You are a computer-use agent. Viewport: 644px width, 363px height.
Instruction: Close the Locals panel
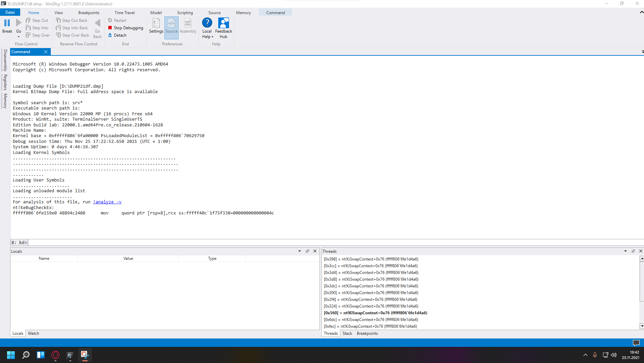315,251
